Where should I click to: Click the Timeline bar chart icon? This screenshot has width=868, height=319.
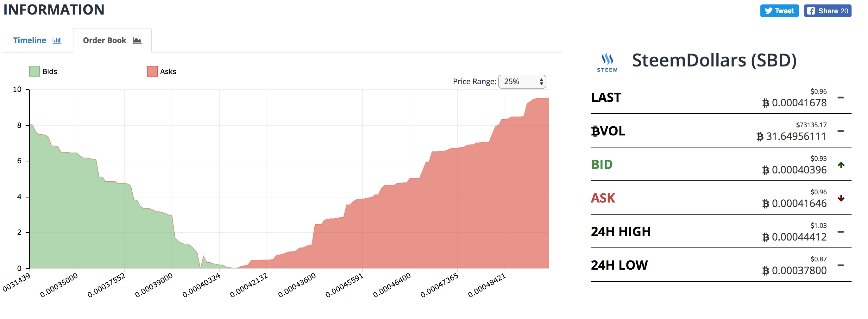(x=57, y=41)
